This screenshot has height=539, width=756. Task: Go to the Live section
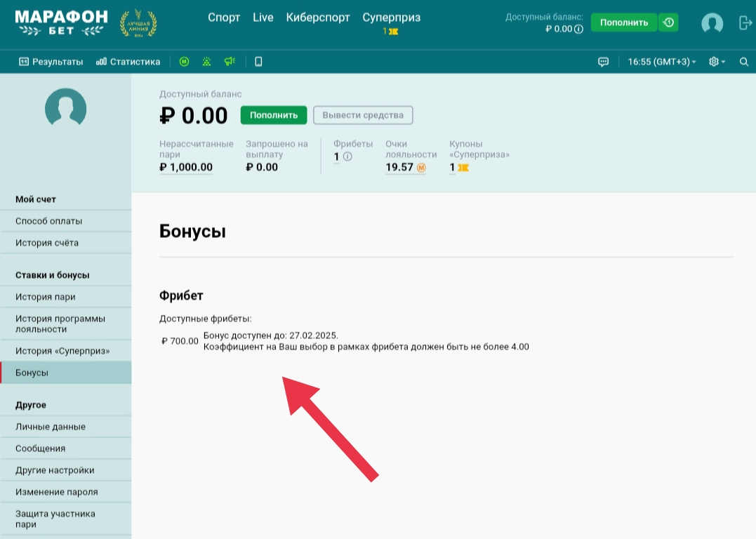click(263, 18)
